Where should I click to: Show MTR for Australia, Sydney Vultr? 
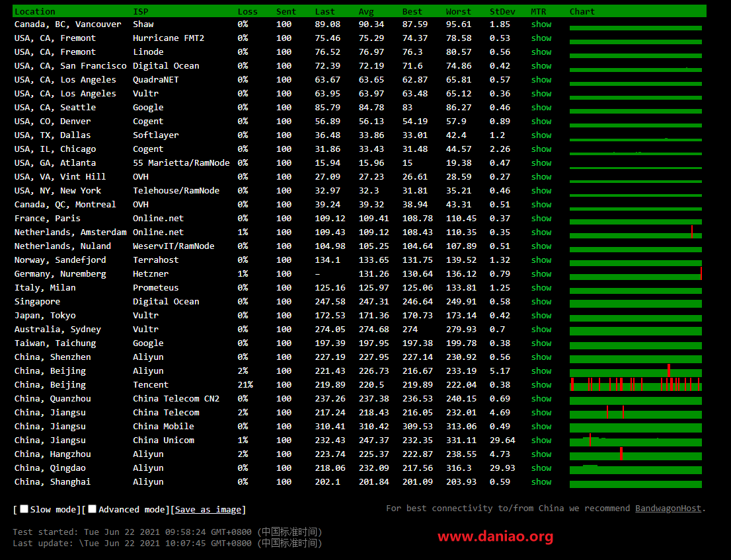541,330
